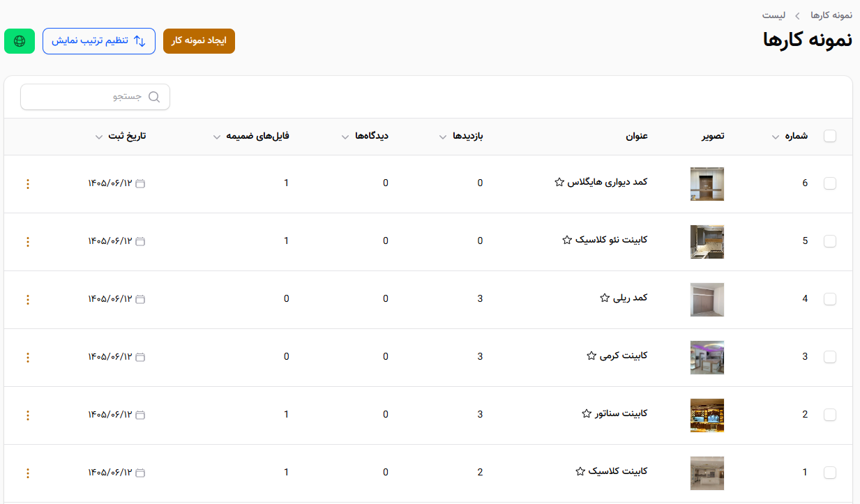The height and width of the screenshot is (504, 860).
Task: Open the three-dot menu for کمد ریلی
Action: coord(28,300)
